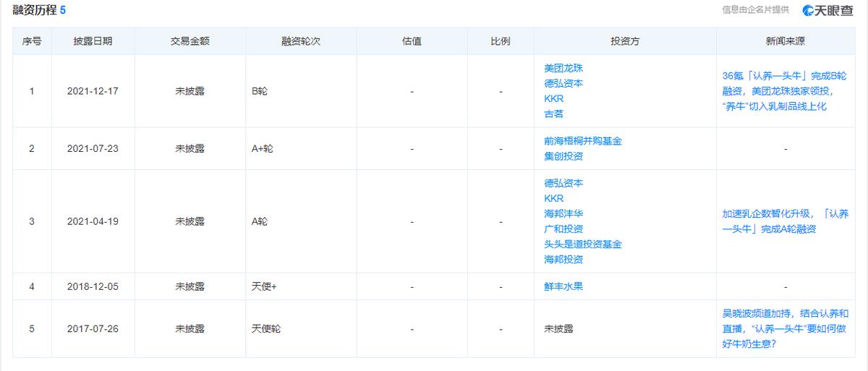Click the 序号 column header

pos(32,41)
